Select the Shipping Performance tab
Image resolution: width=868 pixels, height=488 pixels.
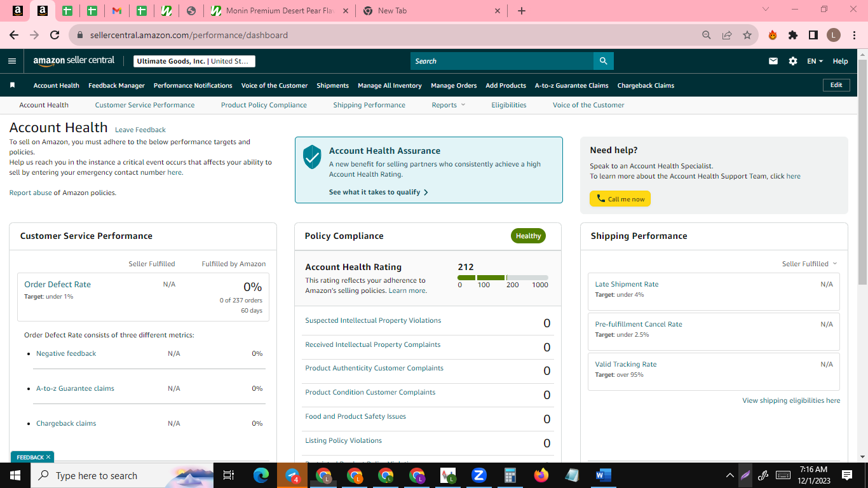369,105
